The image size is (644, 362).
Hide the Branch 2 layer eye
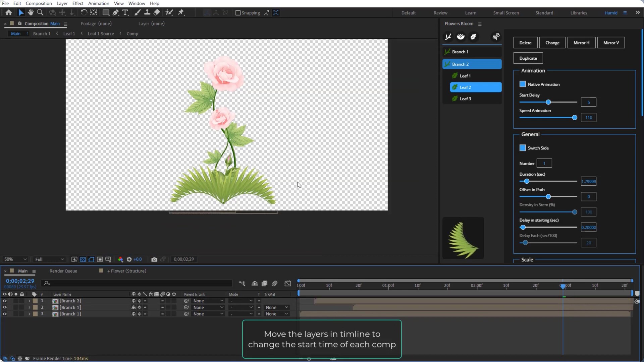[5, 301]
